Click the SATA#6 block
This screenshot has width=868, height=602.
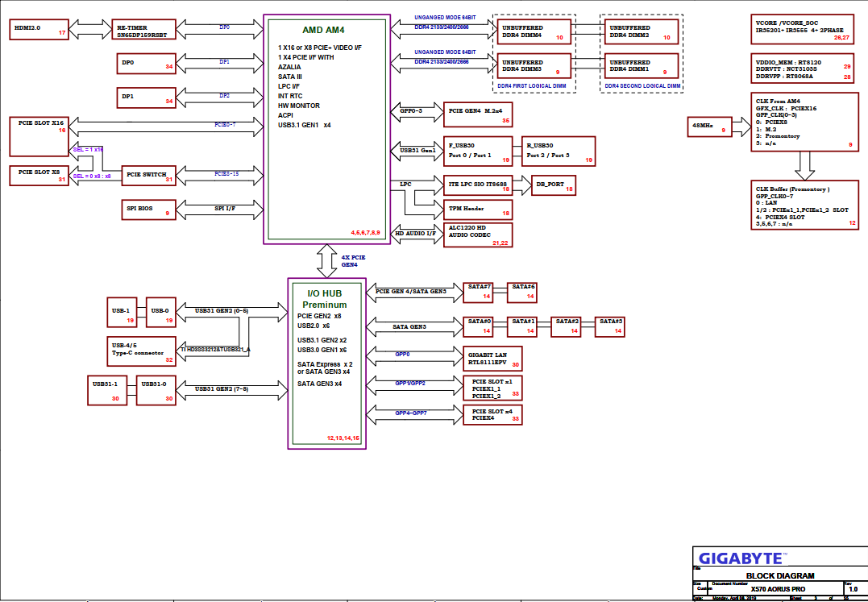pyautogui.click(x=522, y=293)
